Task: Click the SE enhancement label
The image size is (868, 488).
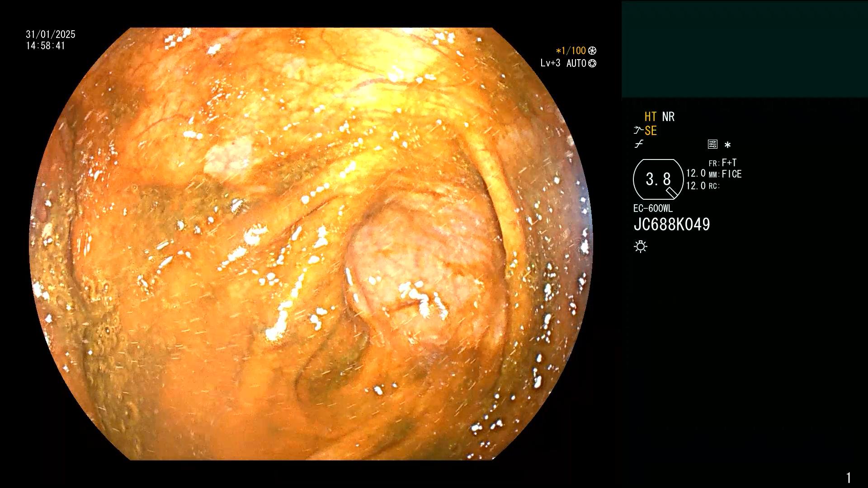Action: (x=651, y=131)
